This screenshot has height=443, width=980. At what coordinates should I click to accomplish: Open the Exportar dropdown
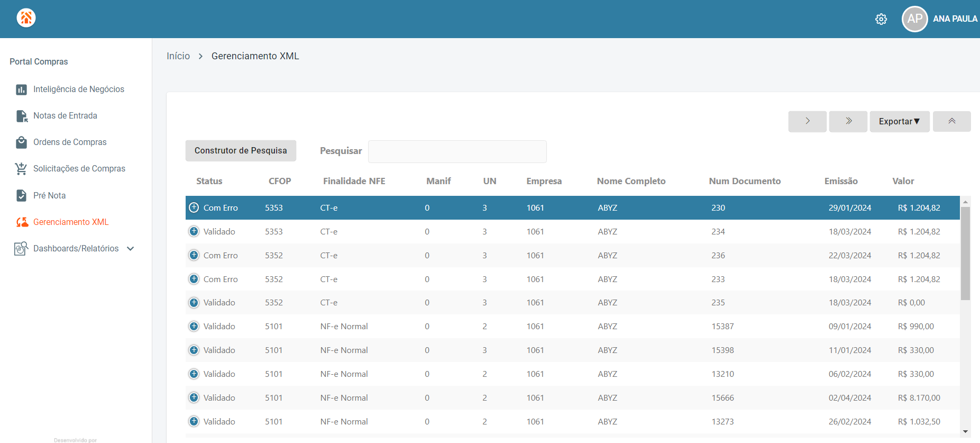(900, 122)
